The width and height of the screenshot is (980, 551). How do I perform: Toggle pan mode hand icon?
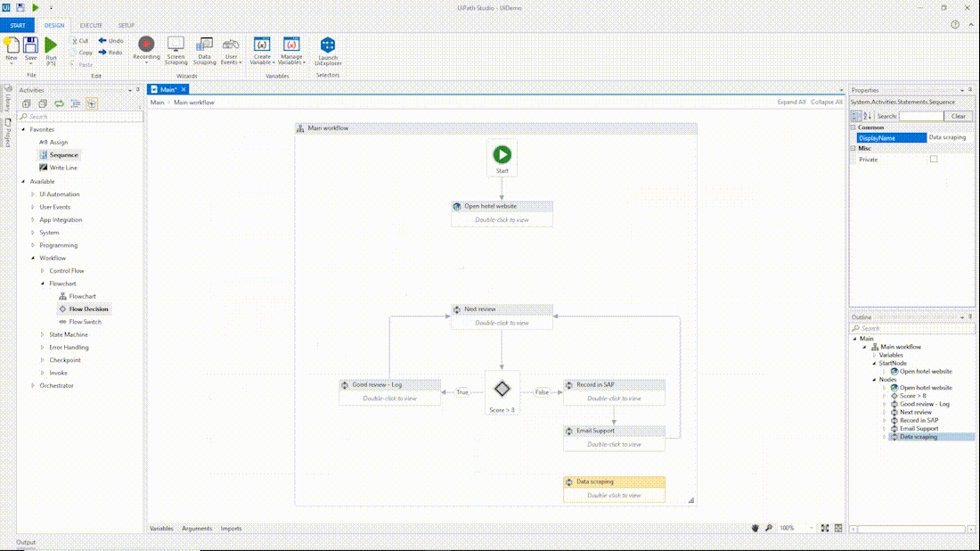point(755,528)
